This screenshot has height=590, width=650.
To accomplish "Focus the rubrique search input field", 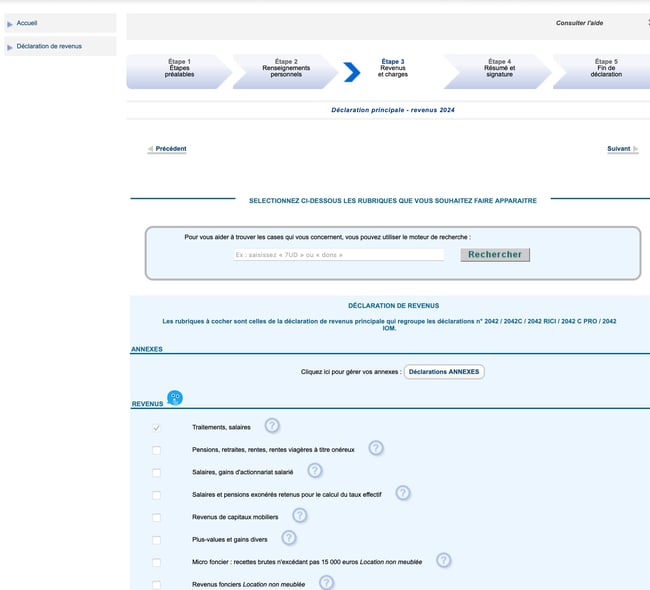I will pos(339,255).
